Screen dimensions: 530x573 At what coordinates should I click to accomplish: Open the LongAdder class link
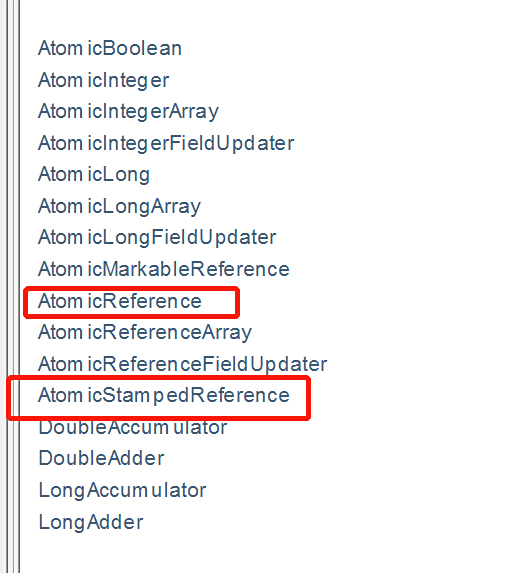91,522
